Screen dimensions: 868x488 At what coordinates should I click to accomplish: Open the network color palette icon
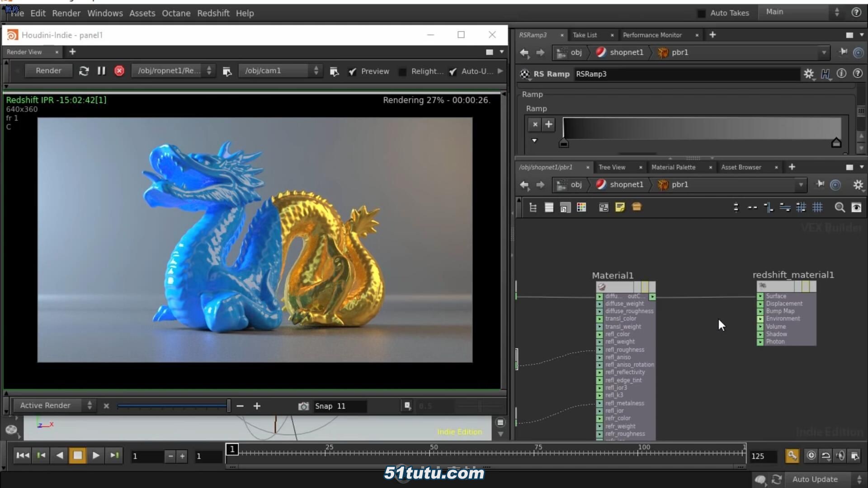(581, 207)
